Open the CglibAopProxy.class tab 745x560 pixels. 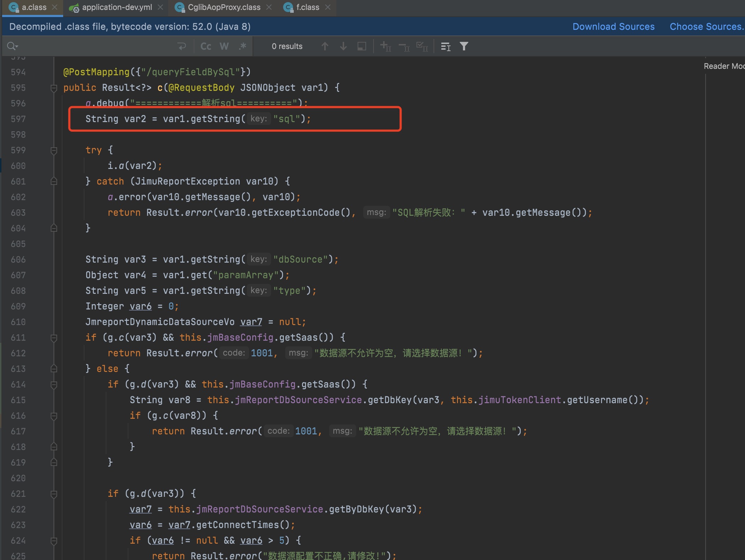pos(224,7)
